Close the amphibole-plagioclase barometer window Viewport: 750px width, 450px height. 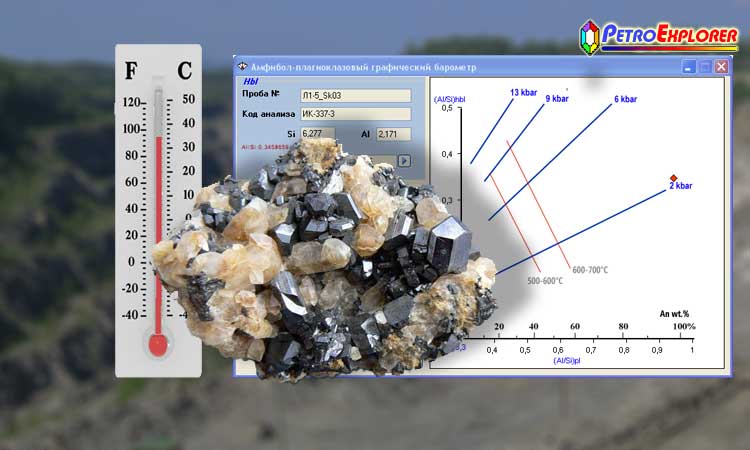[x=721, y=66]
